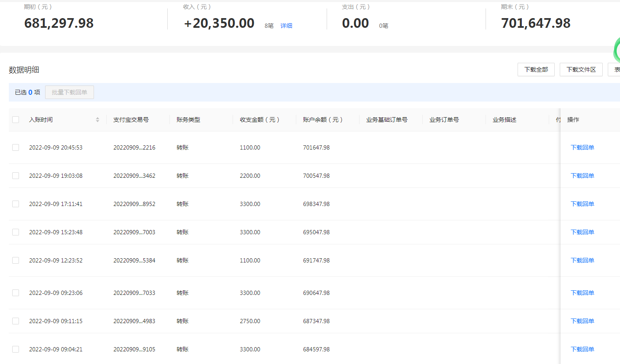Screen dimensions: 620x364
Task: Click the 收支金额（元） column header
Action: click(260, 120)
